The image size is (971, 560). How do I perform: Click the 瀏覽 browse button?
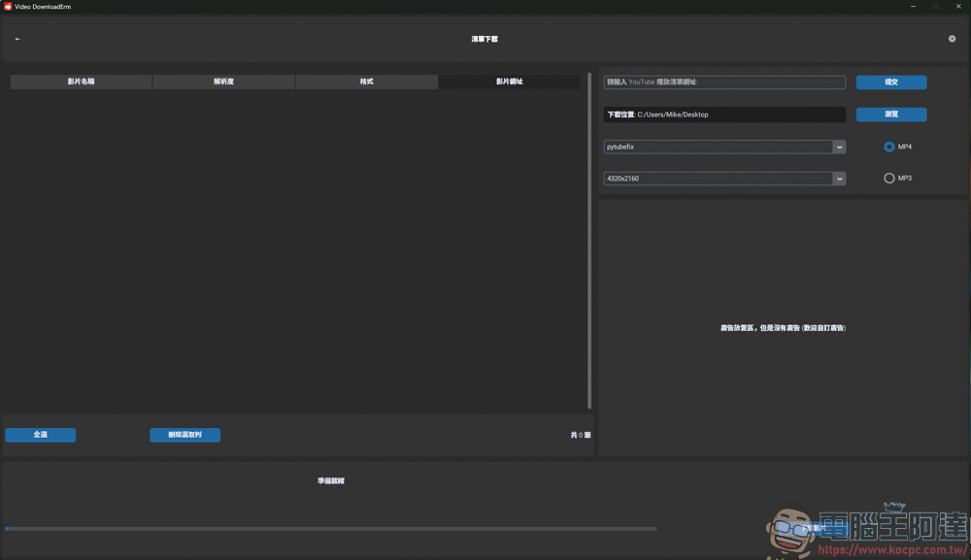point(891,115)
